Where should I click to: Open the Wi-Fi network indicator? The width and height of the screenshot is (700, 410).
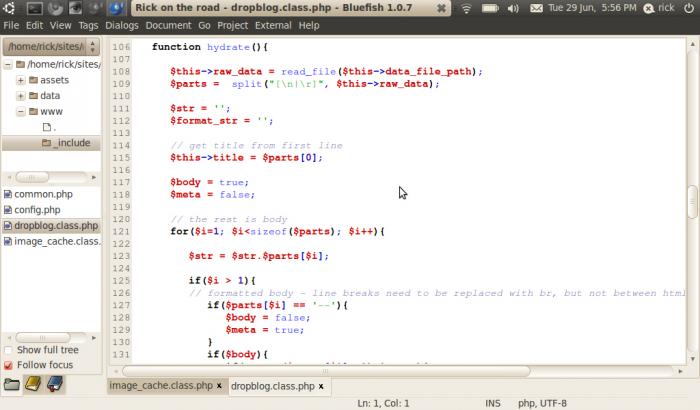click(x=466, y=8)
